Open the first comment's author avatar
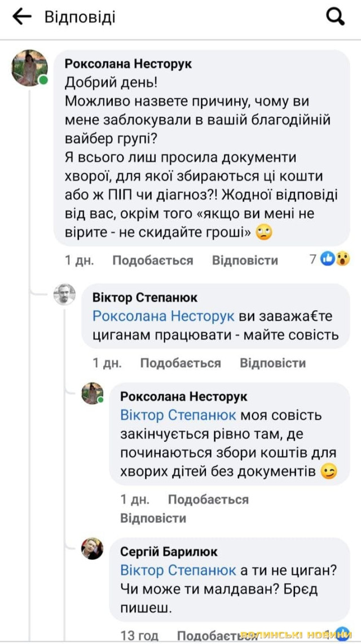The image size is (361, 644). (x=29, y=68)
